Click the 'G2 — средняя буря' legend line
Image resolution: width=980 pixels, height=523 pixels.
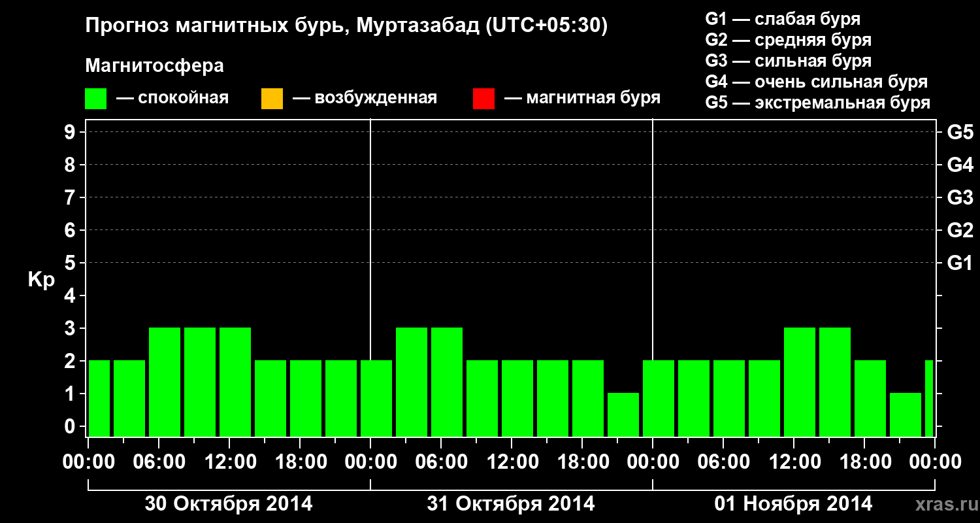(x=789, y=40)
